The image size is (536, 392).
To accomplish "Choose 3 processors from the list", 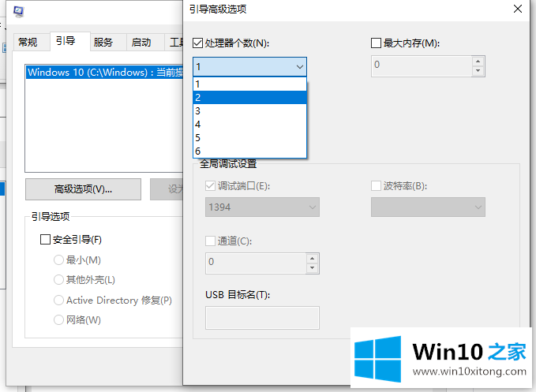I will coord(250,110).
